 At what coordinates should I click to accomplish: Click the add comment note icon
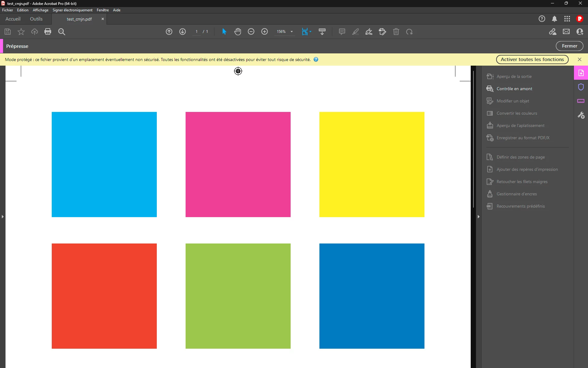(x=342, y=32)
